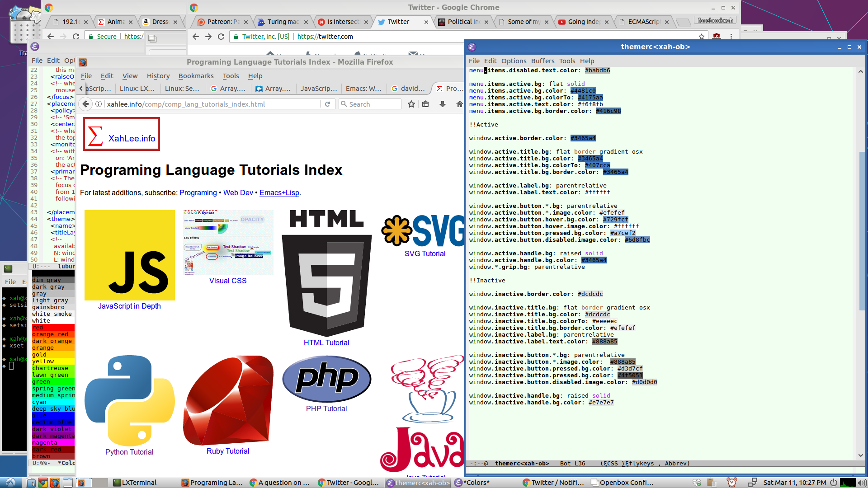Open the Web Dev subscribe link
The width and height of the screenshot is (868, 488).
coord(238,193)
